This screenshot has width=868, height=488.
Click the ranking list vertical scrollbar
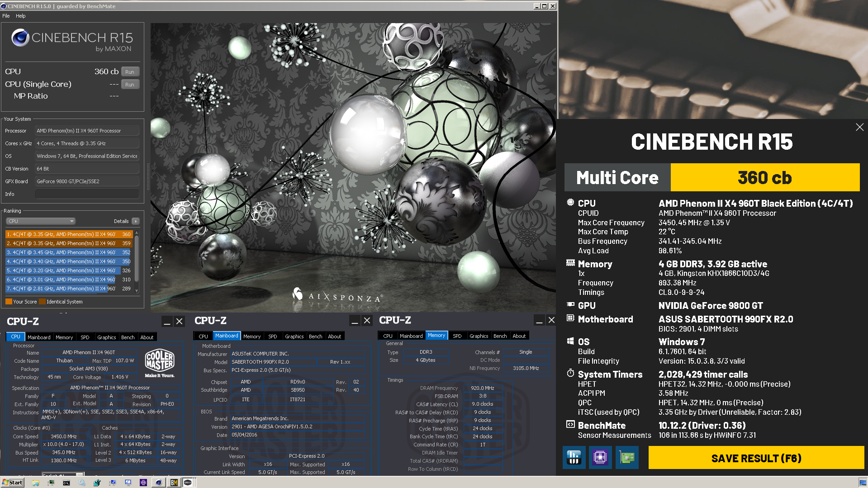click(x=137, y=261)
